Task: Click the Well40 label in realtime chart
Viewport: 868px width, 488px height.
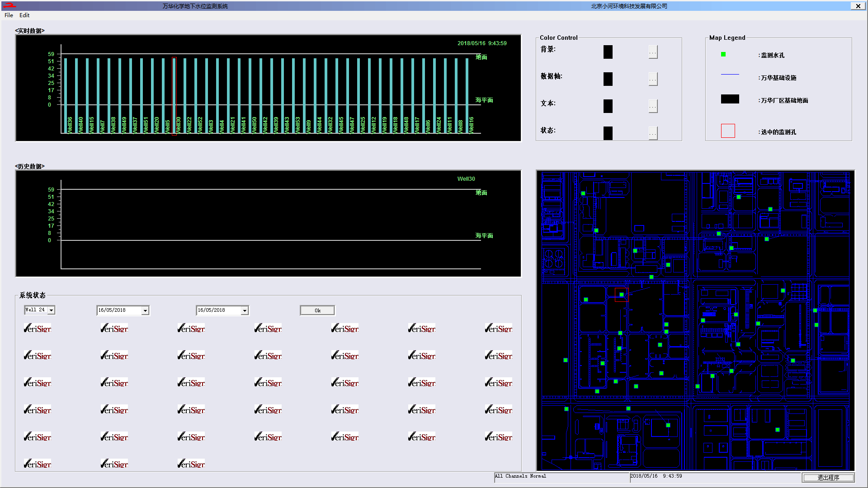Action: tap(81, 125)
